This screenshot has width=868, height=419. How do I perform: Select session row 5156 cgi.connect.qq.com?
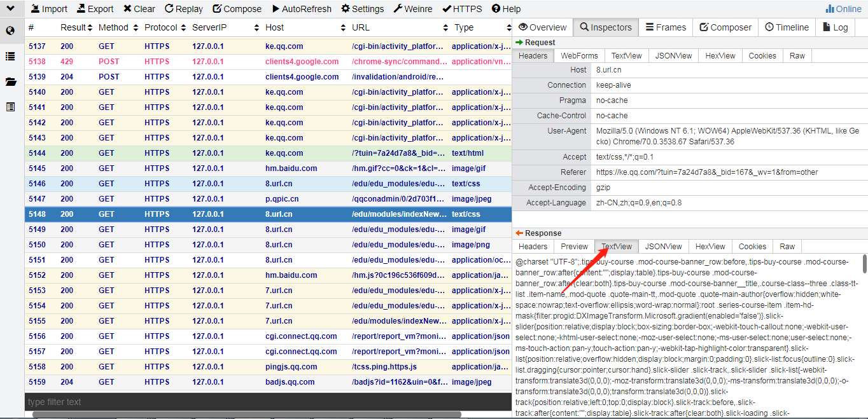[x=268, y=336]
